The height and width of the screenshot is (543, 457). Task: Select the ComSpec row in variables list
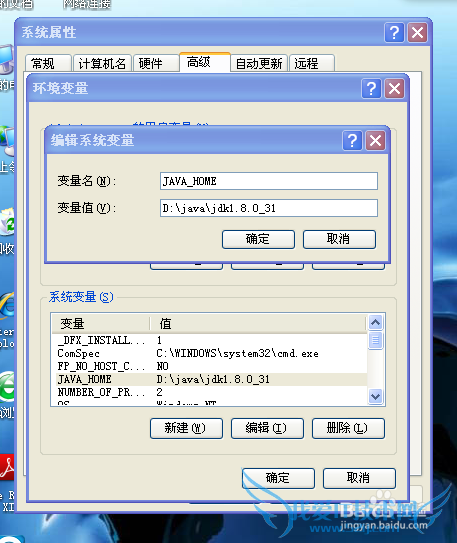pos(209,354)
